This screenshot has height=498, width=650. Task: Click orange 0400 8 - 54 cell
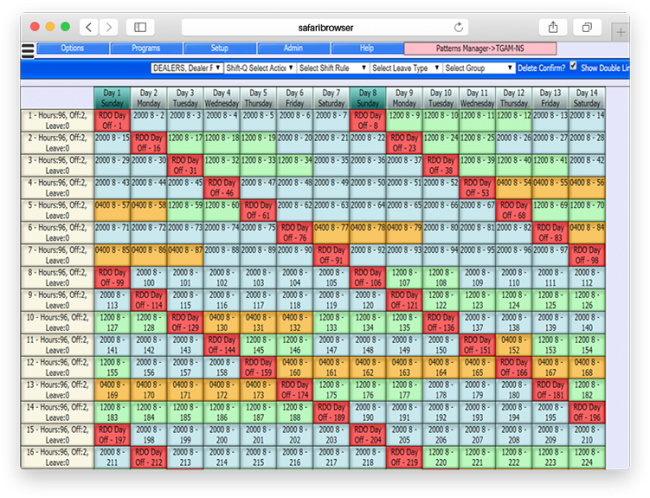coord(514,188)
